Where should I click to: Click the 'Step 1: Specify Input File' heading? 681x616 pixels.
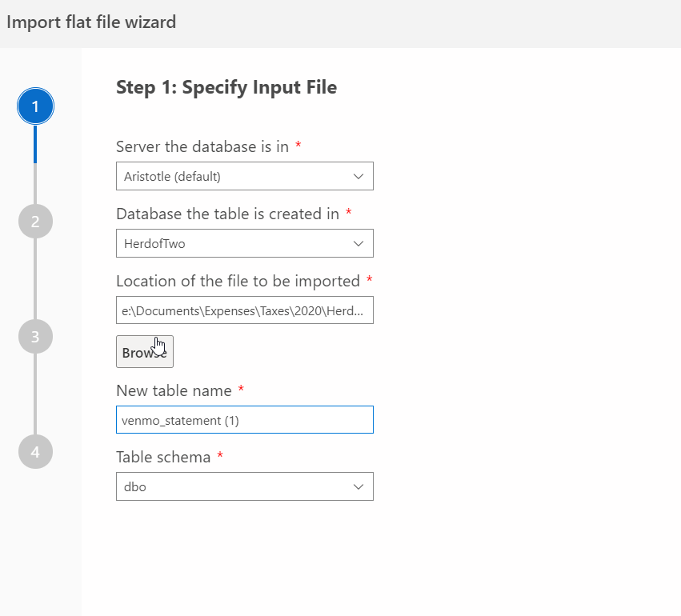(x=226, y=87)
